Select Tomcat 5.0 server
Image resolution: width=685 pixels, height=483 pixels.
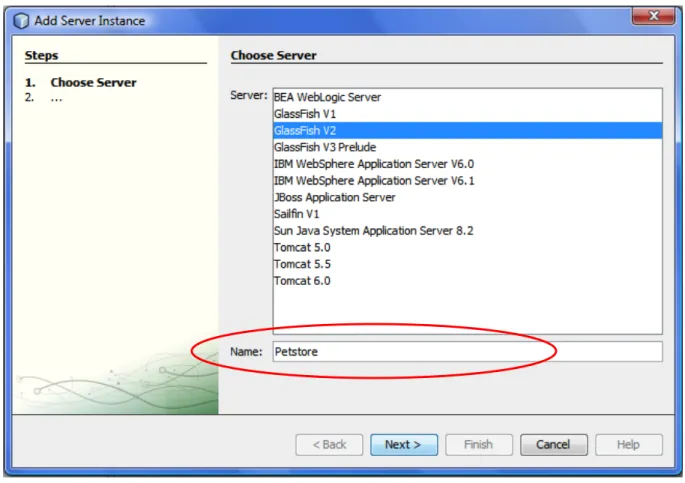tap(467, 247)
